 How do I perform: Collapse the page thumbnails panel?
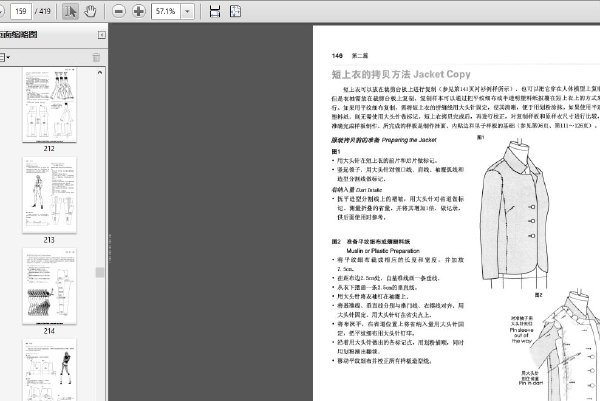coord(102,35)
